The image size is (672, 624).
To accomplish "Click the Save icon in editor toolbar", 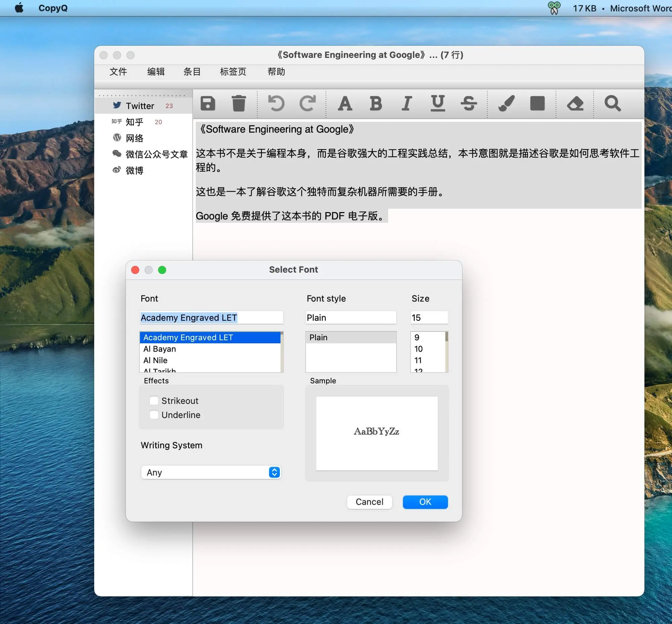I will [208, 103].
